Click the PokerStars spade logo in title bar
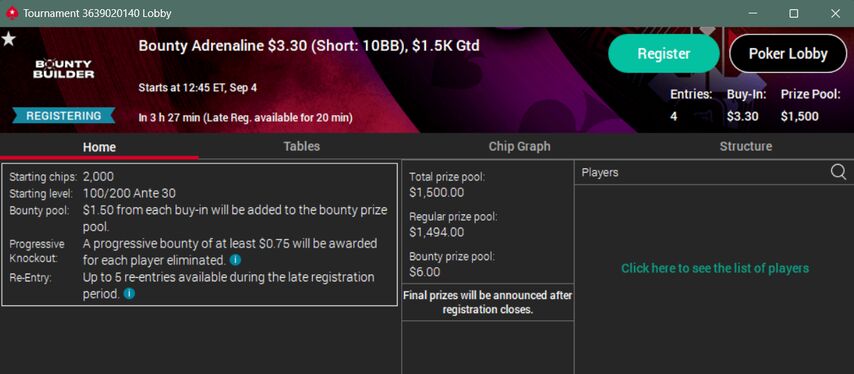 pos(11,13)
